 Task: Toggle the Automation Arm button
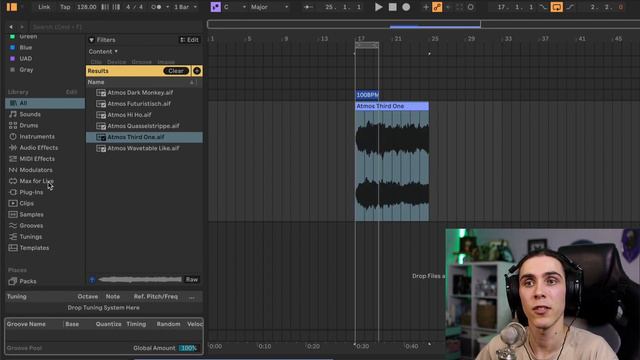[x=437, y=7]
